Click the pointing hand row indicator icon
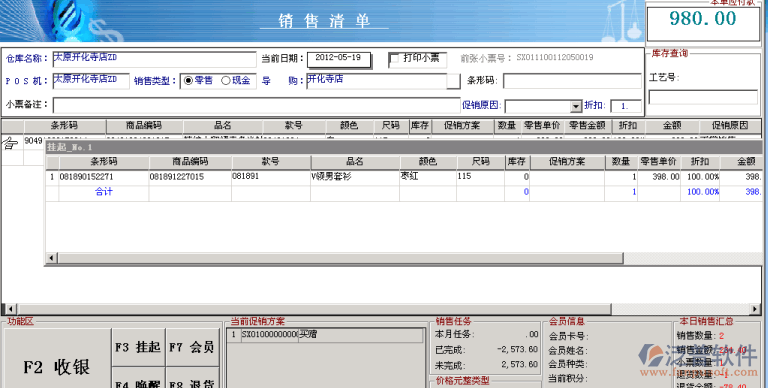768x388 pixels. 10,143
